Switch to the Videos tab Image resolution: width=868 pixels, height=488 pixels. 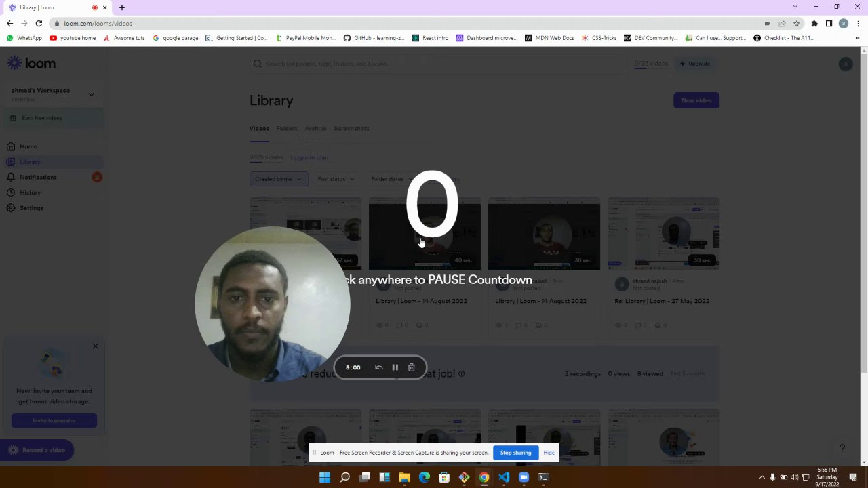pyautogui.click(x=259, y=128)
